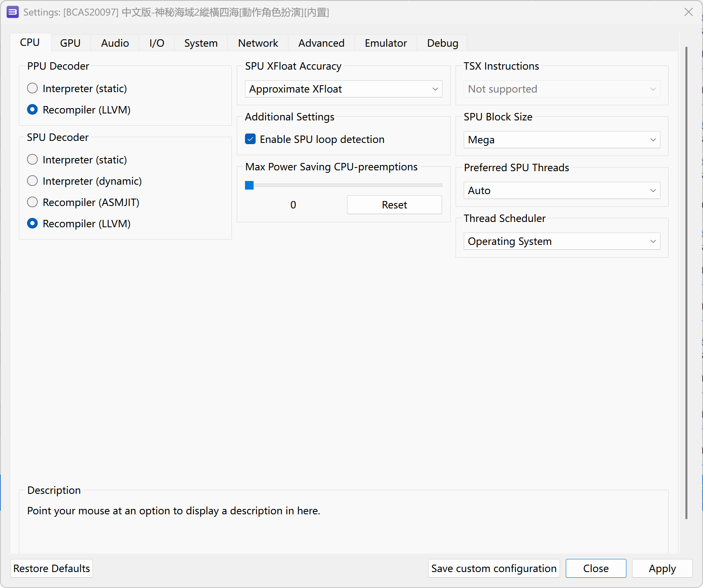
Task: Select PPU Decoder Interpreter (static)
Action: point(77,88)
